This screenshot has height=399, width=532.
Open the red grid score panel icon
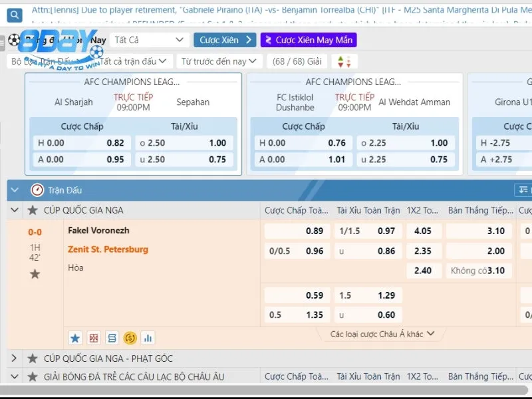tap(94, 338)
